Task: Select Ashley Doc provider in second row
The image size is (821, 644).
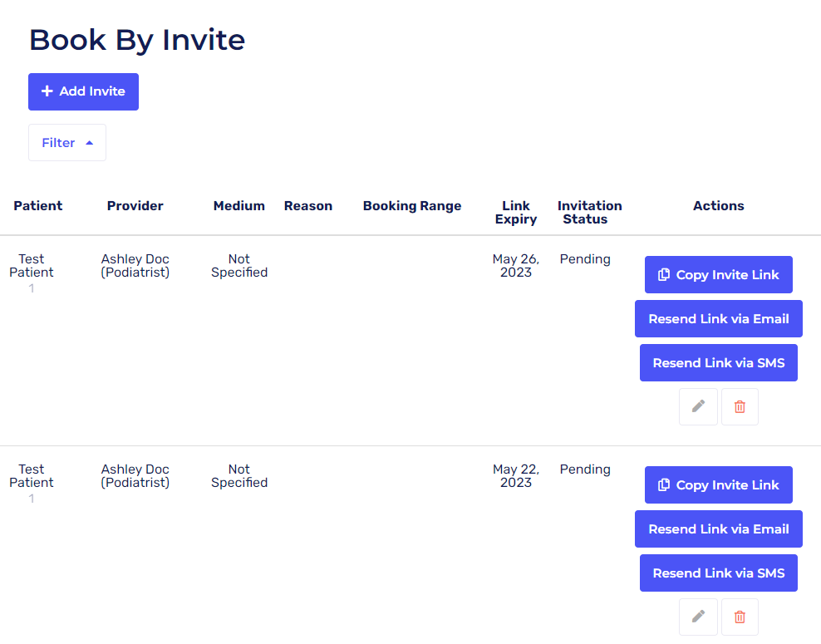Action: (x=135, y=476)
